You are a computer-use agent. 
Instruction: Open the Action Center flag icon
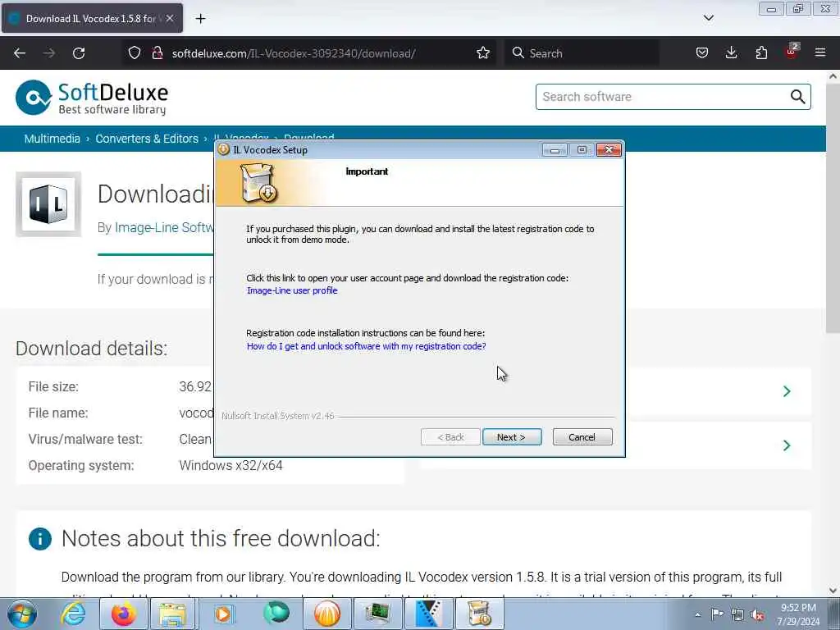[x=717, y=614]
